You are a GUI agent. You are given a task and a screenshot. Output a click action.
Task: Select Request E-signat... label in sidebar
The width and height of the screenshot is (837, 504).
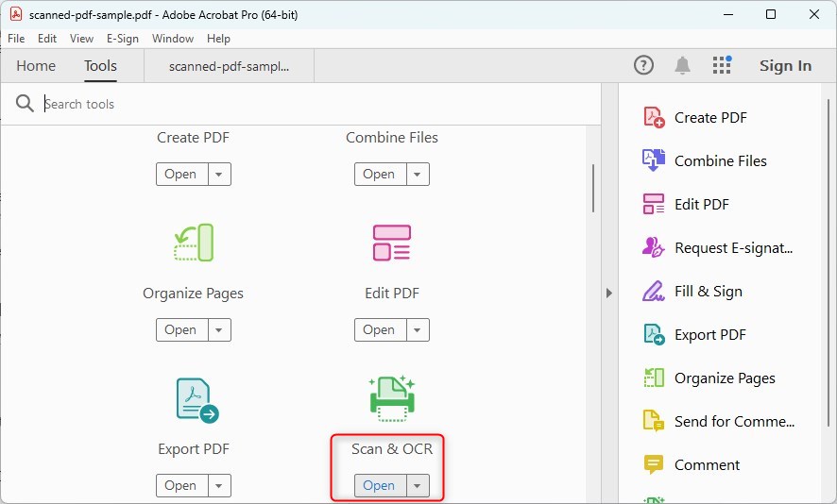(733, 247)
